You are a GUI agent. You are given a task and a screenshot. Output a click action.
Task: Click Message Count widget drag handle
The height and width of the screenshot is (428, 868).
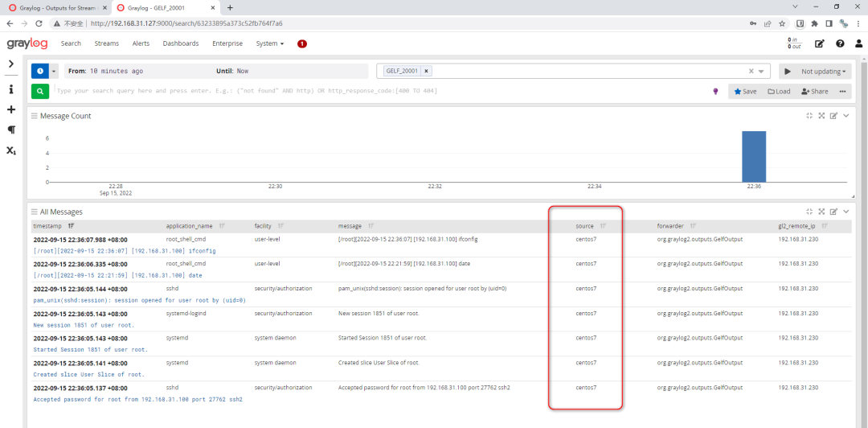(35, 116)
